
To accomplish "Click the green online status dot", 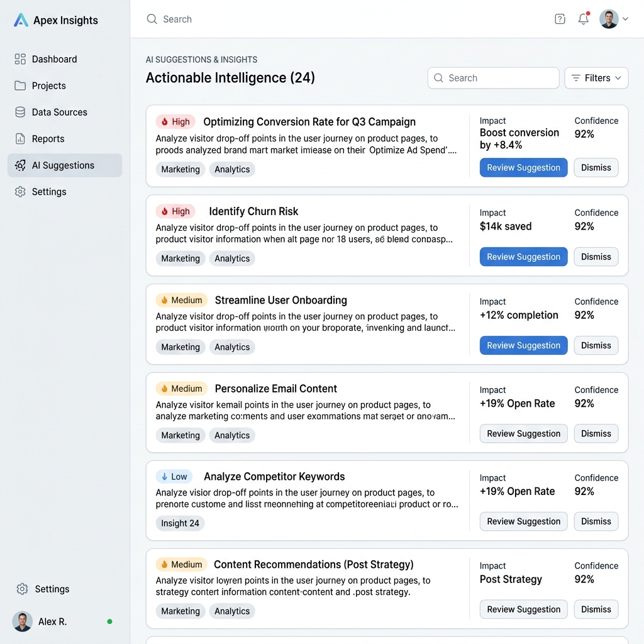I will point(109,621).
